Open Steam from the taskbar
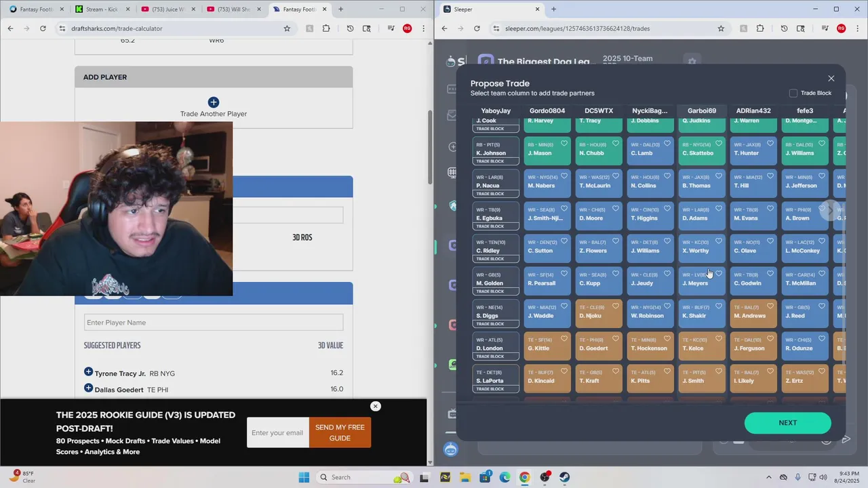 (x=564, y=477)
